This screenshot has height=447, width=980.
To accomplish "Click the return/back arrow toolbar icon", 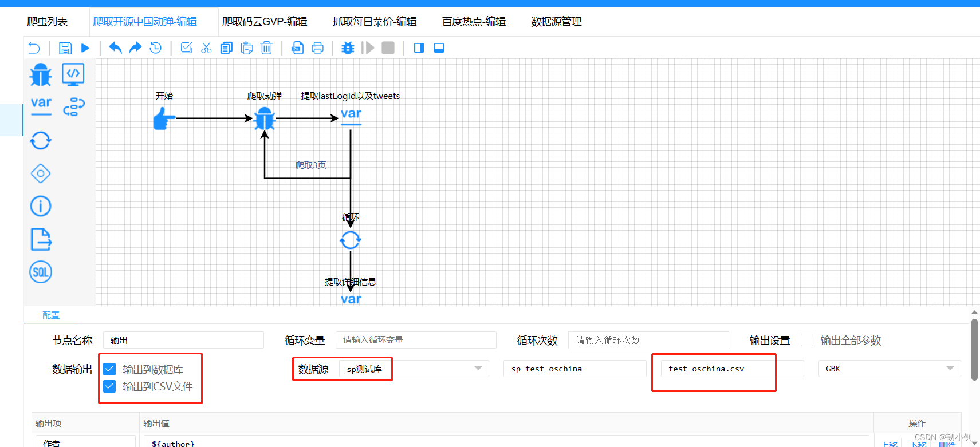I will pyautogui.click(x=34, y=48).
